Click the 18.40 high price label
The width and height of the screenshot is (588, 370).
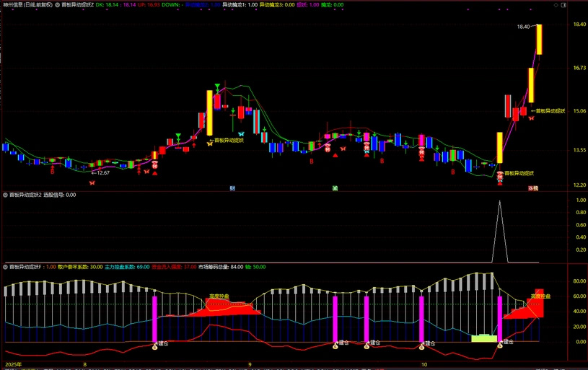523,27
